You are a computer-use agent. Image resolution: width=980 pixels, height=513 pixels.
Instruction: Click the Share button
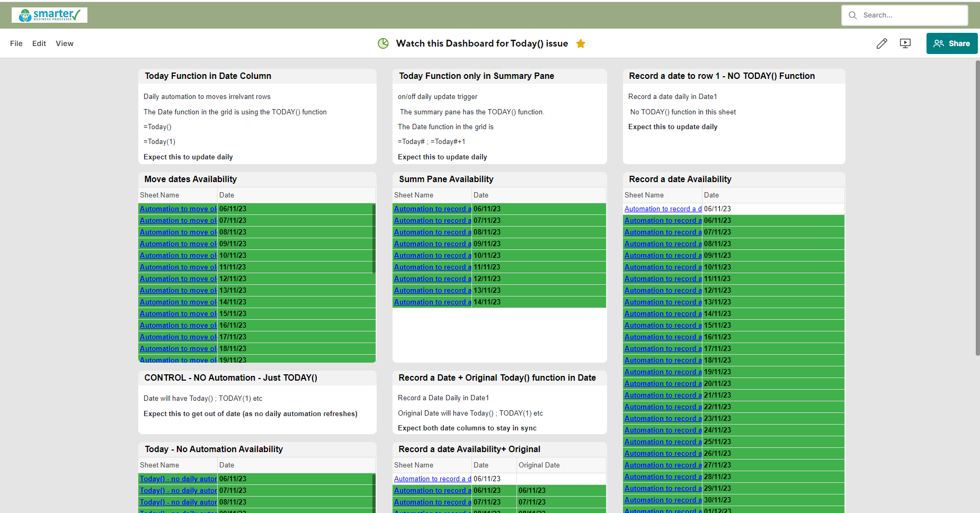click(952, 43)
